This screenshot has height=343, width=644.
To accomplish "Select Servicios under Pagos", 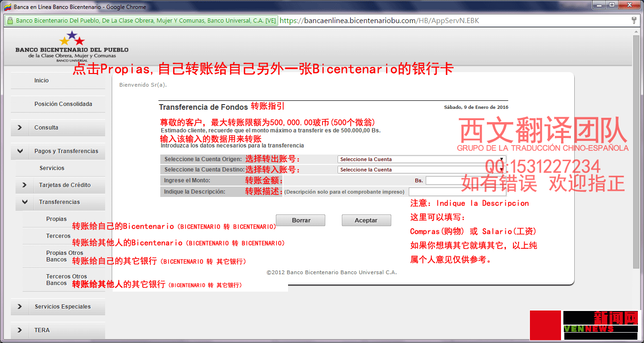I will point(52,168).
